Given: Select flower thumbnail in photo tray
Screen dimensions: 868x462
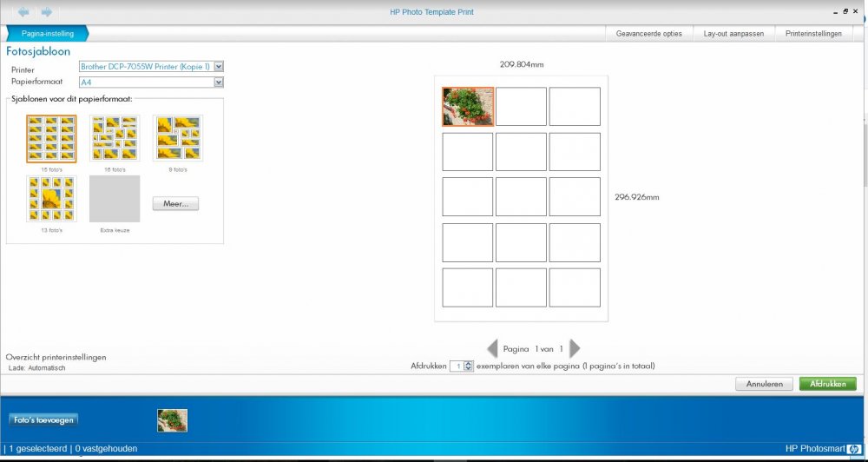Looking at the screenshot, I should [172, 420].
